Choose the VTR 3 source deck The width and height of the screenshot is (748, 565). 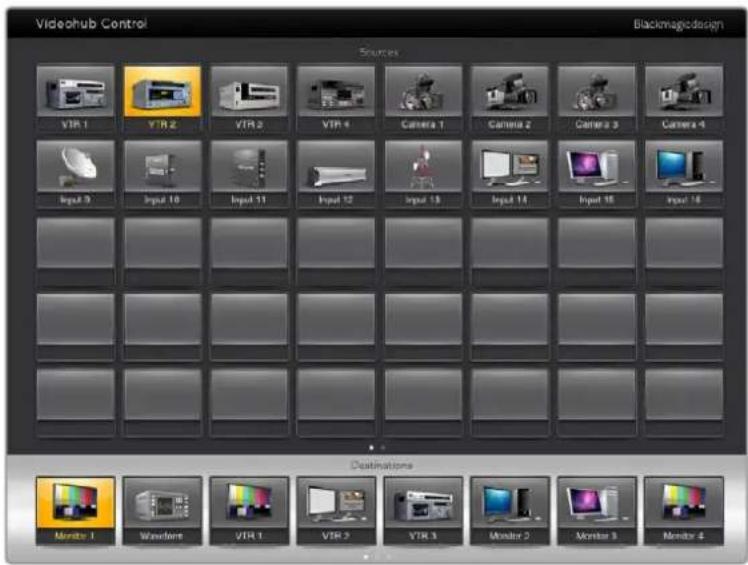(249, 99)
